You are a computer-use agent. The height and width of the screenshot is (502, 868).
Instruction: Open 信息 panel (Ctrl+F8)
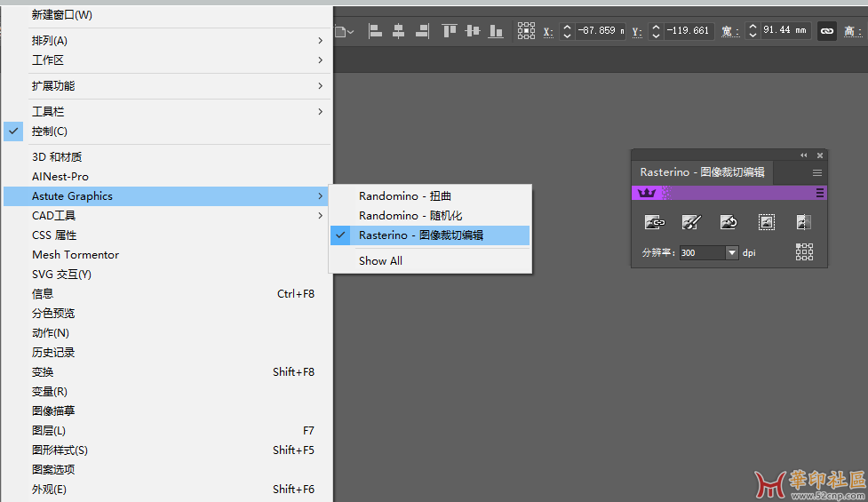coord(167,293)
